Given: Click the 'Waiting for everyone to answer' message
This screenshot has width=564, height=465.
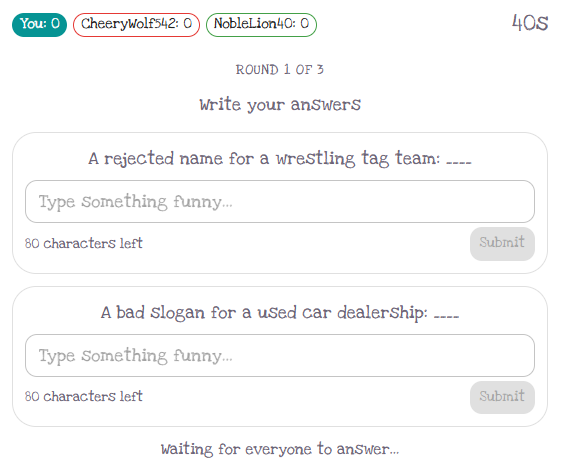Looking at the screenshot, I should point(280,449).
